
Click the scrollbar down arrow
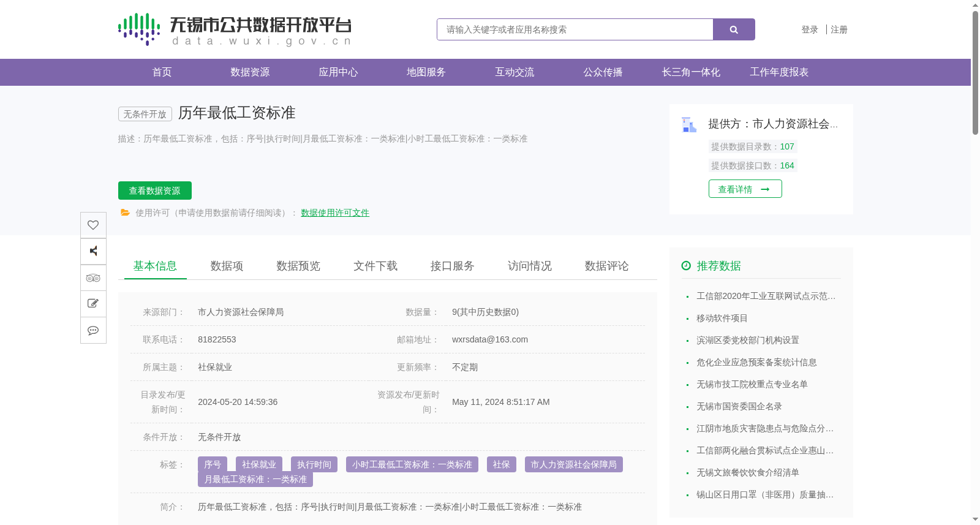tap(975, 519)
